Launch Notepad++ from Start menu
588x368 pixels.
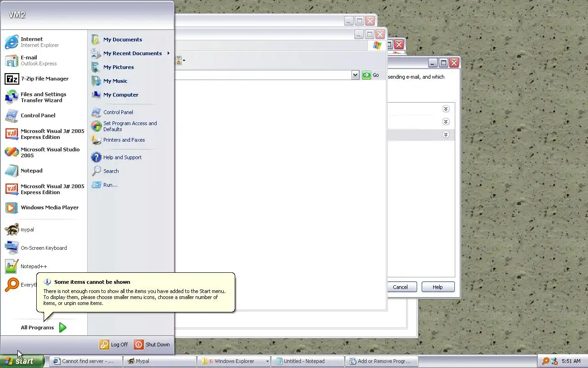pyautogui.click(x=44, y=266)
